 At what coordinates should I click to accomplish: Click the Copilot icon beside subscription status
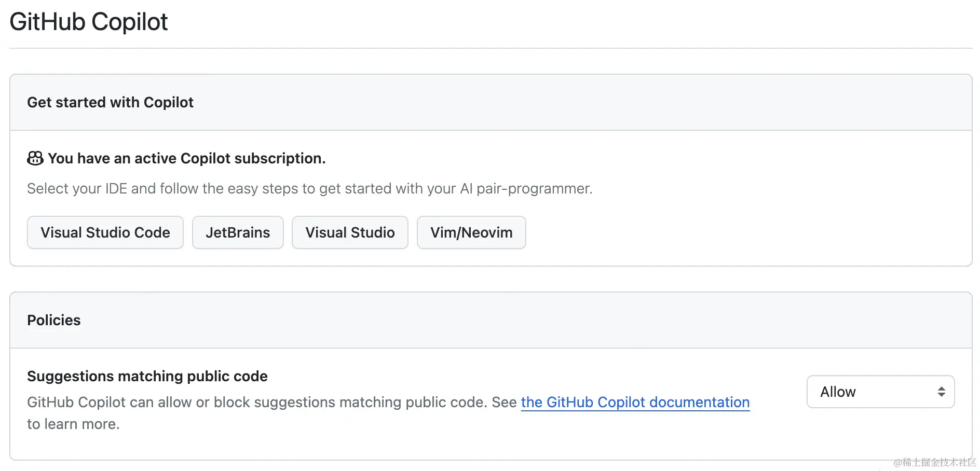pyautogui.click(x=35, y=158)
